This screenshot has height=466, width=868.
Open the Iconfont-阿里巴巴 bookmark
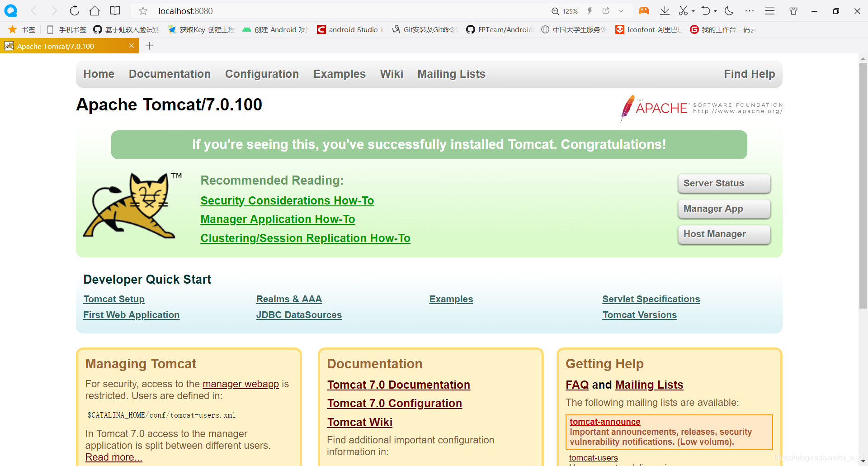pyautogui.click(x=649, y=29)
